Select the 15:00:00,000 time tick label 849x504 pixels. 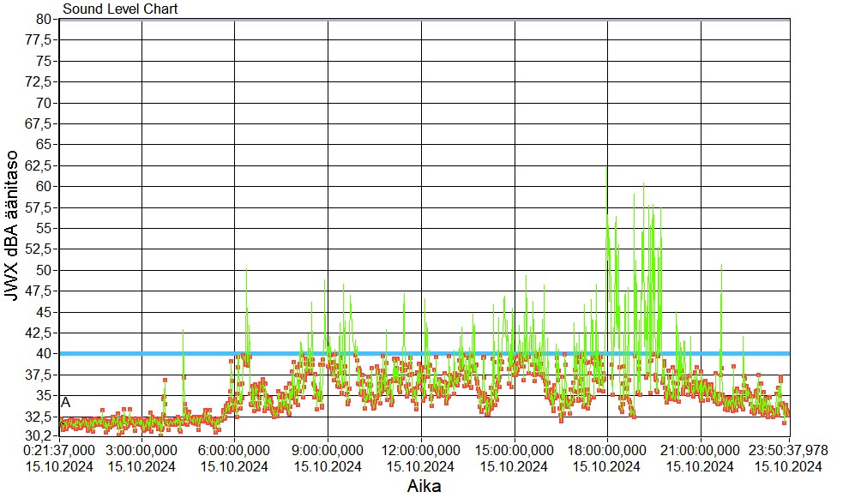[x=515, y=450]
